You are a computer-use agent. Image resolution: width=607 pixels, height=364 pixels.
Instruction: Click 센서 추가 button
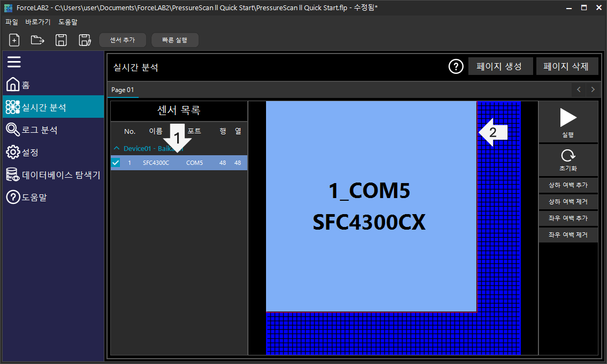[x=123, y=40]
